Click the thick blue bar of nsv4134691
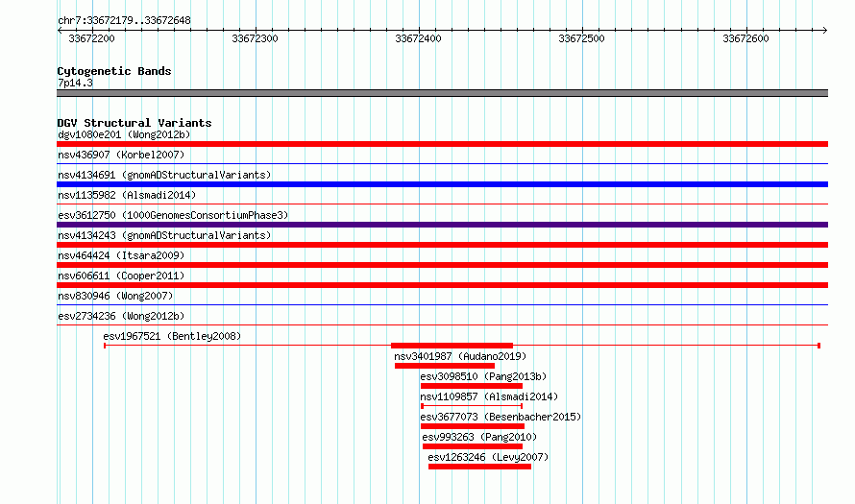This screenshot has width=855, height=504. [x=442, y=184]
